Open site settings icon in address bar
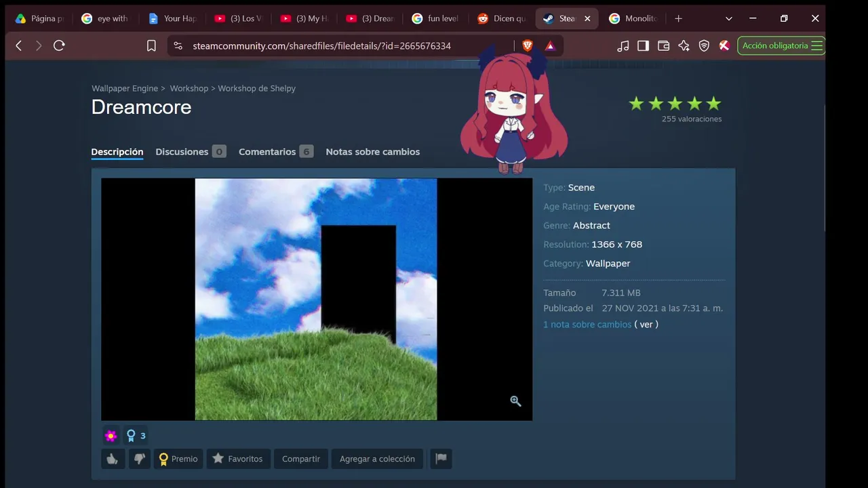Image resolution: width=868 pixels, height=488 pixels. pyautogui.click(x=178, y=45)
